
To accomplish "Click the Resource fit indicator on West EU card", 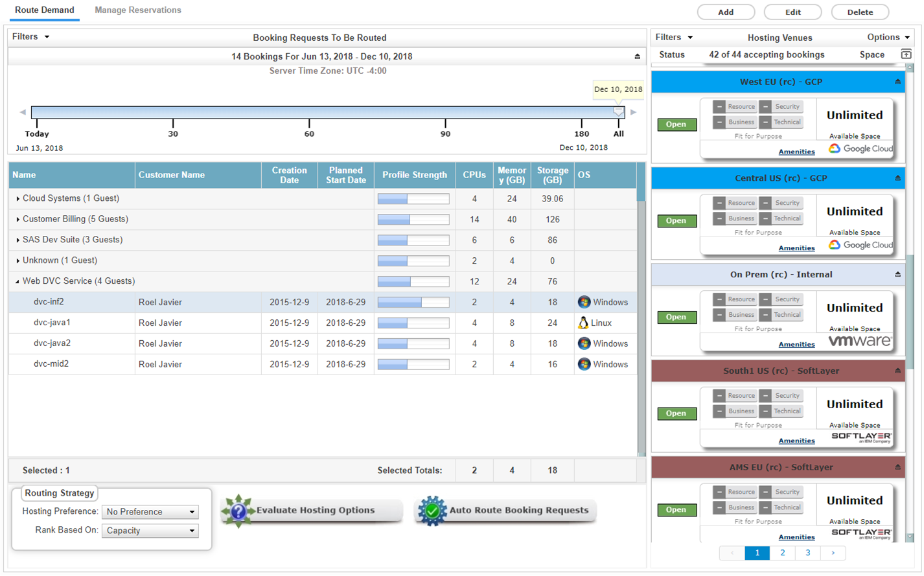I will [x=735, y=106].
